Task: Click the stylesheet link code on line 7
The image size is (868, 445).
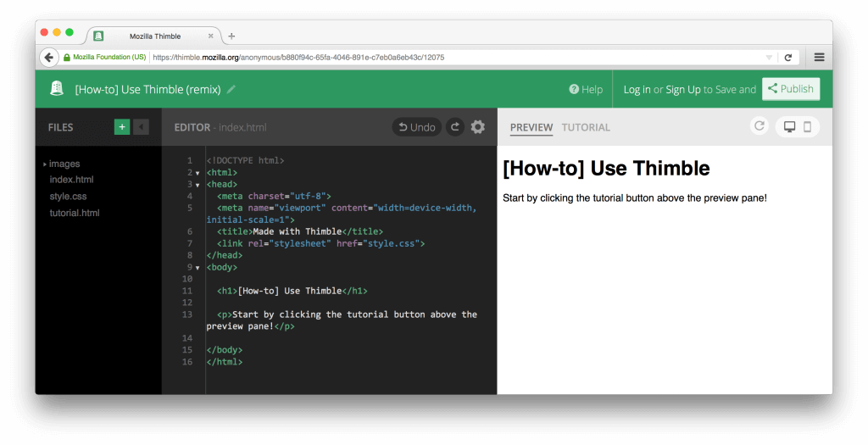Action: [321, 243]
